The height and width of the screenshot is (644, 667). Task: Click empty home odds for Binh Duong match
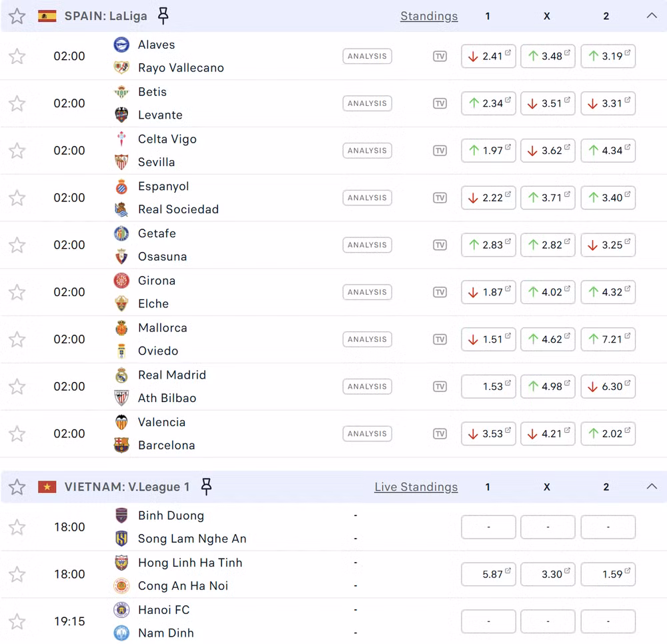488,527
